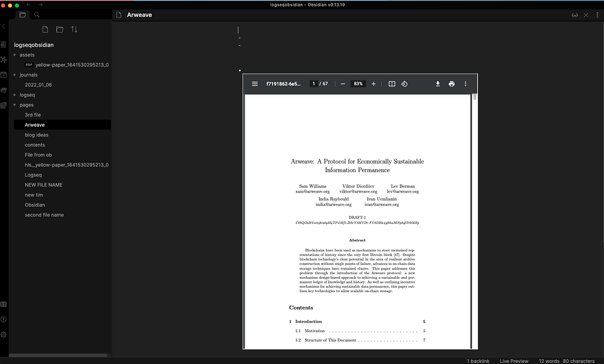Switch out of Live Preview mode
Screen dimensions: 604x364
tap(514, 360)
